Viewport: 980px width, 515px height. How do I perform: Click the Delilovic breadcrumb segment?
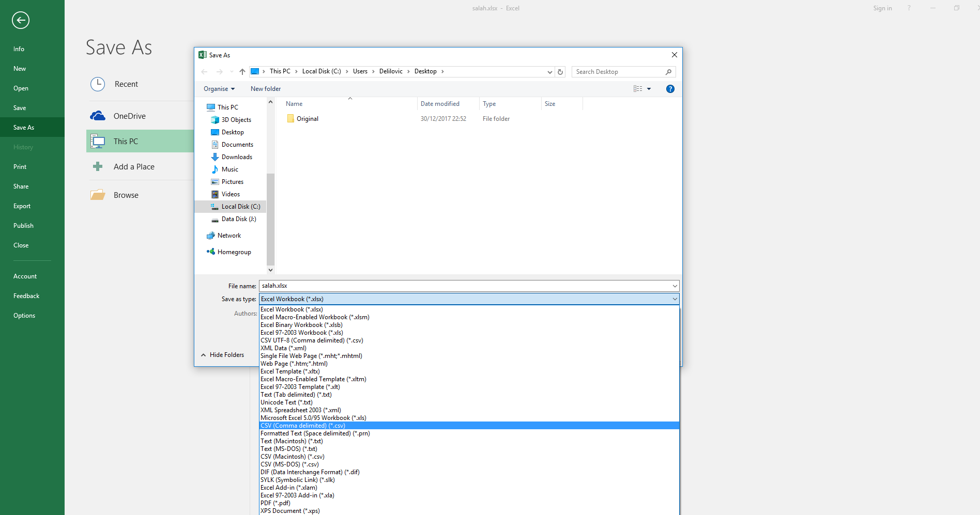click(391, 71)
